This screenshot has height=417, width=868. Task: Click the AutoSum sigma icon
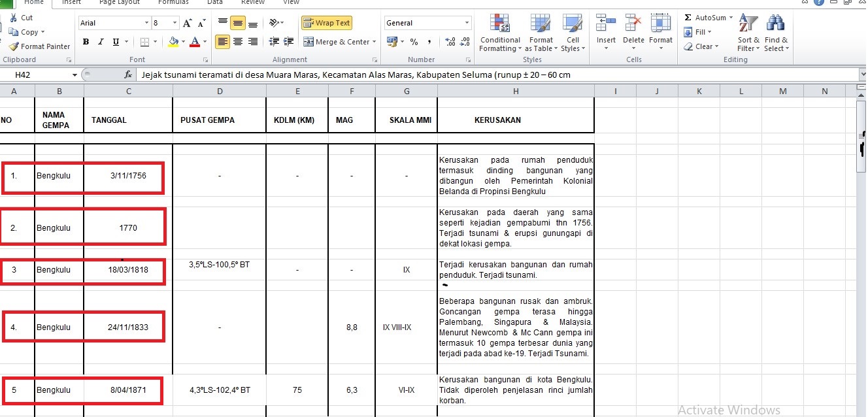(688, 18)
